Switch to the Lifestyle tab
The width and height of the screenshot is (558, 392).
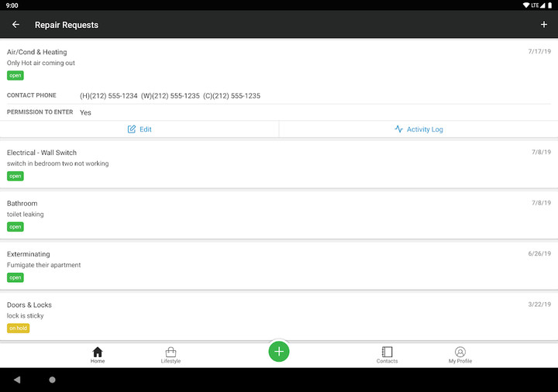tap(170, 355)
